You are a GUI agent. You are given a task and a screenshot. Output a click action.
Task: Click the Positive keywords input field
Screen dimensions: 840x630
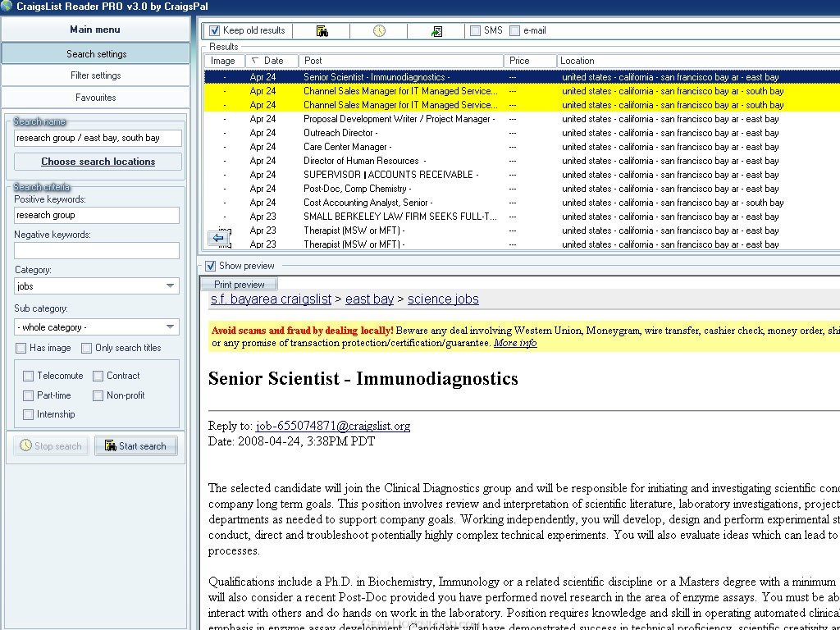(97, 216)
